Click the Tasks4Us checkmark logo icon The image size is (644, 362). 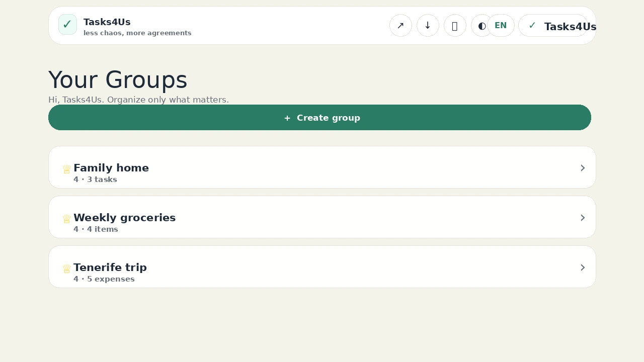coord(67,25)
